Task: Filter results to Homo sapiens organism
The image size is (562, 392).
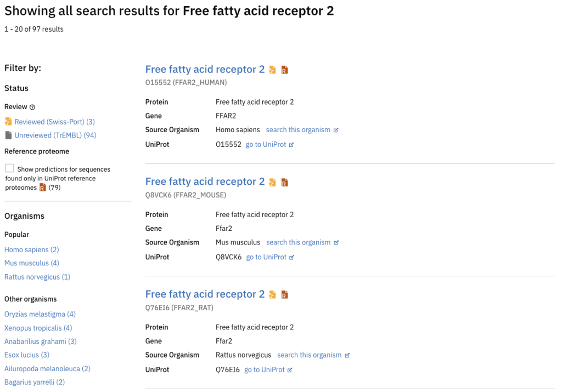Action: point(31,249)
